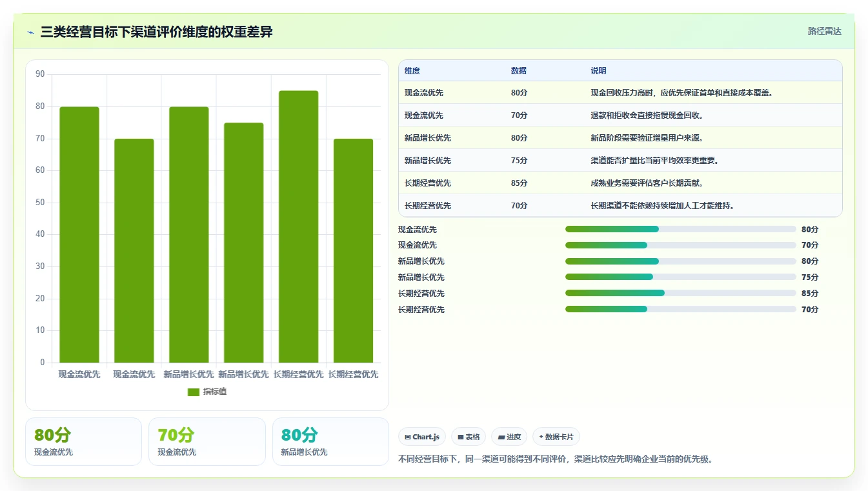The height and width of the screenshot is (491, 868).
Task: Click the 75分 value beside the progress bar
Action: [810, 277]
